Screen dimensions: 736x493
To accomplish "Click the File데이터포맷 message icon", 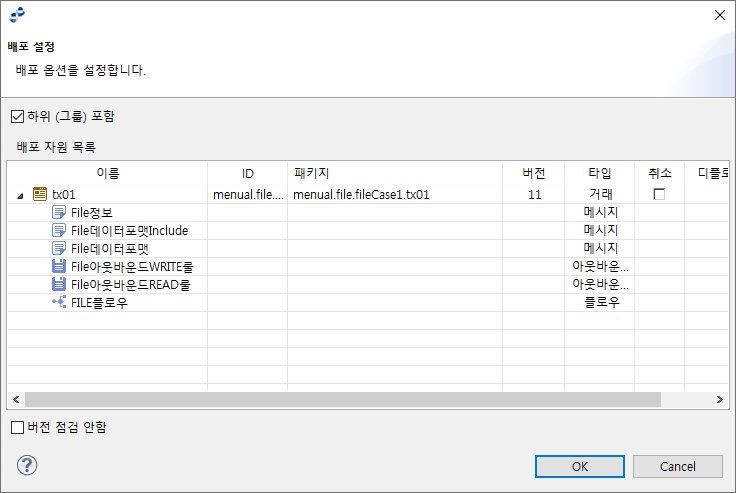I will [59, 248].
